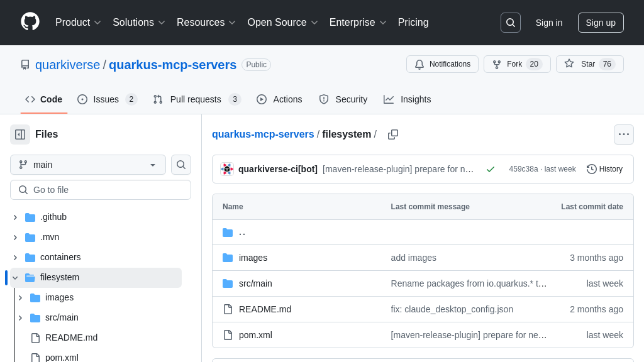This screenshot has height=362, width=644.
Task: Collapse the Files side panel icon
Action: pyautogui.click(x=20, y=134)
